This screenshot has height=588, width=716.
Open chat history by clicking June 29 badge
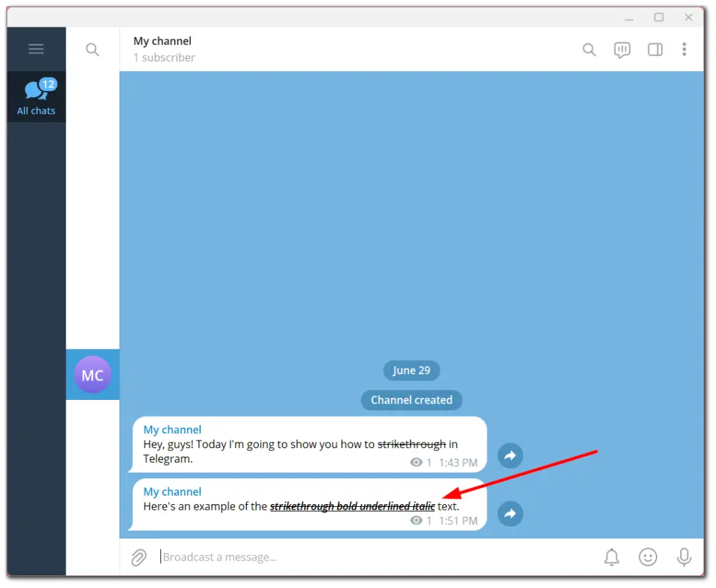411,371
